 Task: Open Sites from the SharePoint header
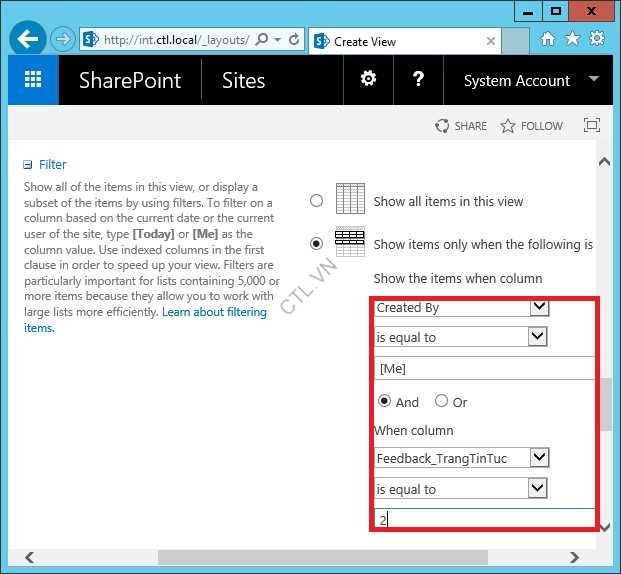(242, 81)
